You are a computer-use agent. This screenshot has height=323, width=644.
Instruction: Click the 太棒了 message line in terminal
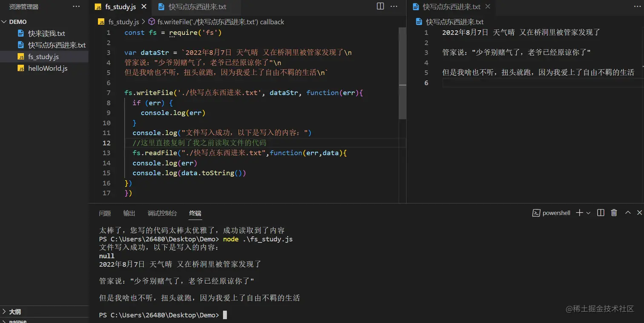[192, 231]
